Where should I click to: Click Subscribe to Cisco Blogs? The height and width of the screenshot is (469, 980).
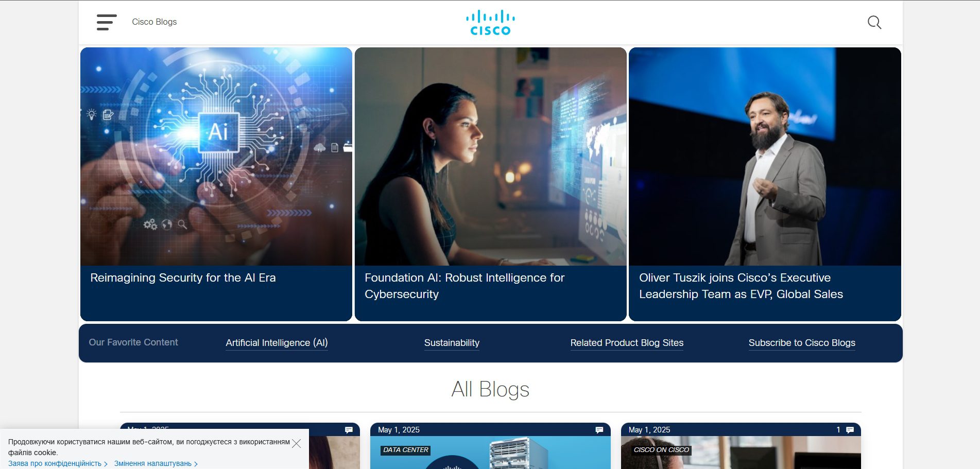tap(802, 343)
